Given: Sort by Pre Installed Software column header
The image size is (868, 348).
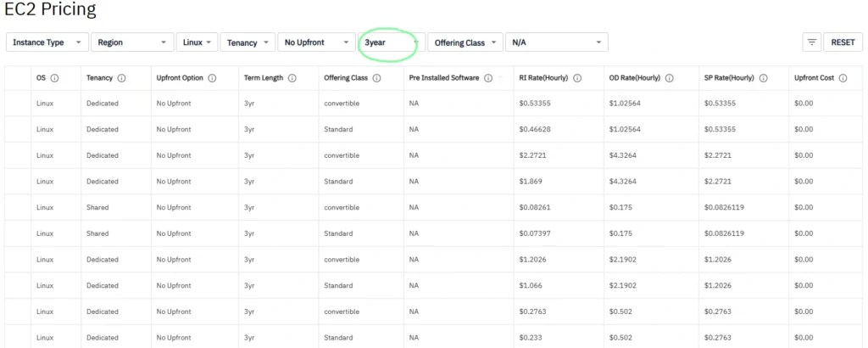Looking at the screenshot, I should (x=444, y=78).
